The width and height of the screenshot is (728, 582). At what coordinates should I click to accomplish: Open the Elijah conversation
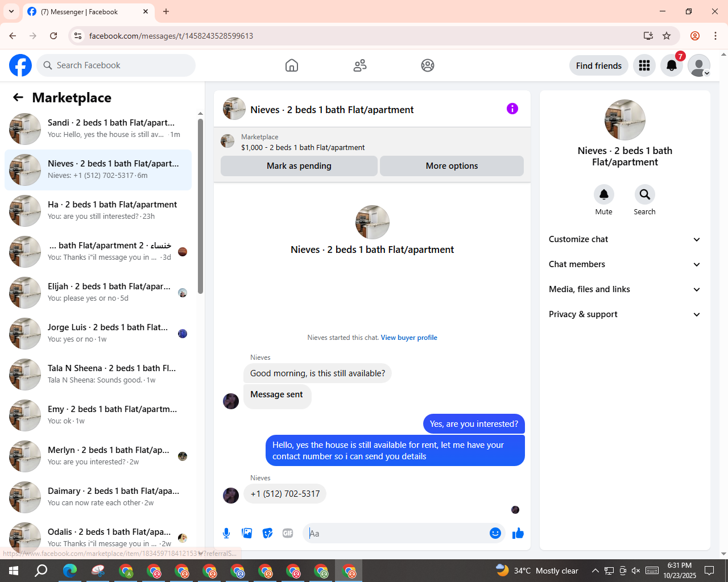coord(98,293)
